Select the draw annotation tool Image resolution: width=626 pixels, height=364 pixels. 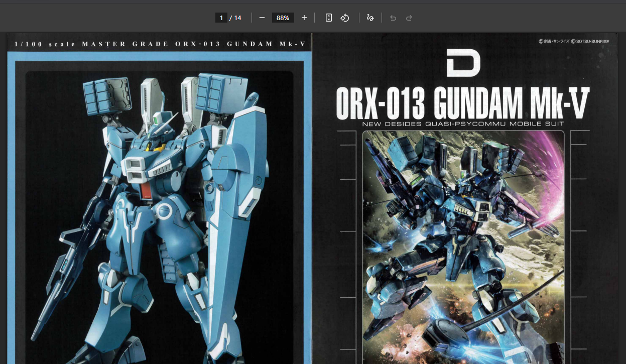click(x=370, y=18)
